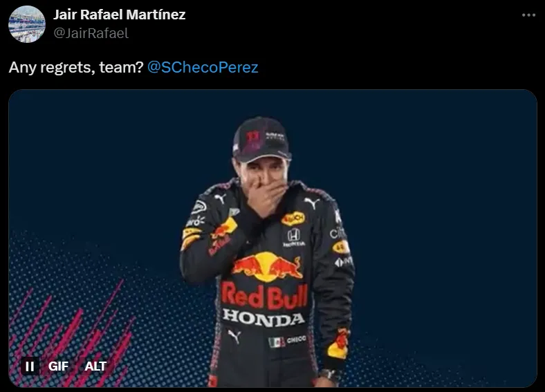Show the ALT image description
This screenshot has width=545, height=392.
click(95, 366)
